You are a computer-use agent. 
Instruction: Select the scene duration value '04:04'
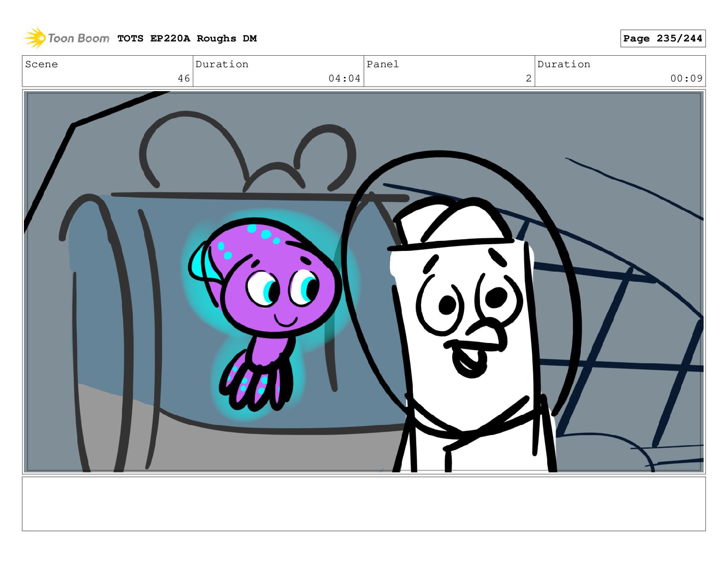pyautogui.click(x=344, y=79)
